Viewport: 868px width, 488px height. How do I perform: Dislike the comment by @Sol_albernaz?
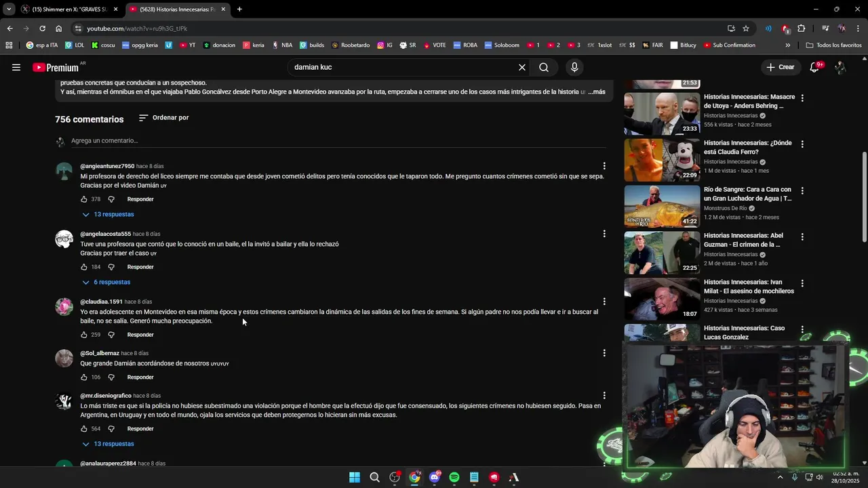pyautogui.click(x=111, y=377)
